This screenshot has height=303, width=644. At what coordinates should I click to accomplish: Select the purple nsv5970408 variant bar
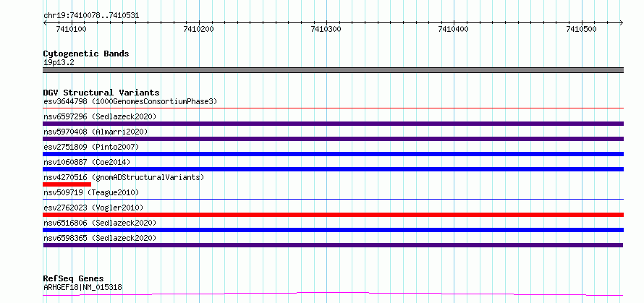tap(333, 139)
